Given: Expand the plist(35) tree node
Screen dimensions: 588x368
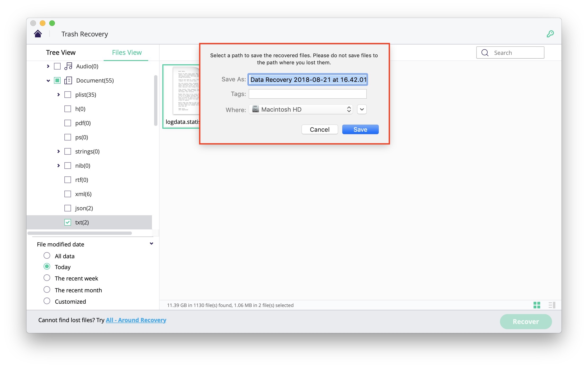Looking at the screenshot, I should click(x=58, y=94).
